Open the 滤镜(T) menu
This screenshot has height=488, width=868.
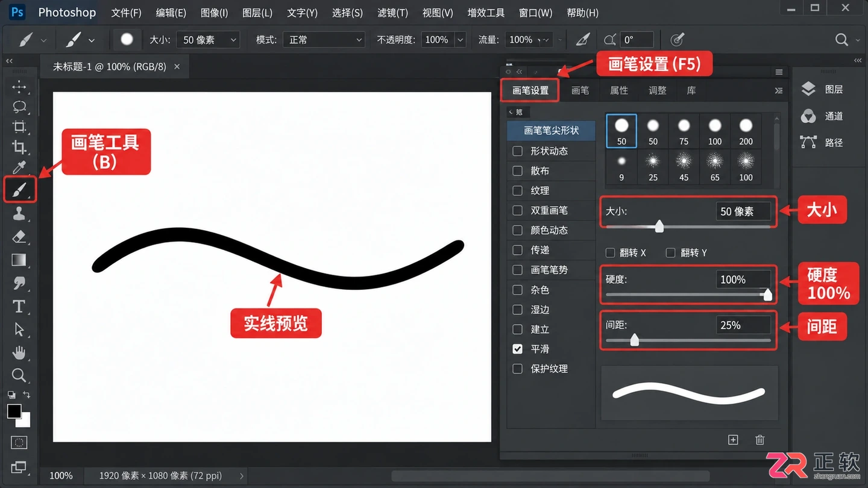[x=392, y=13]
